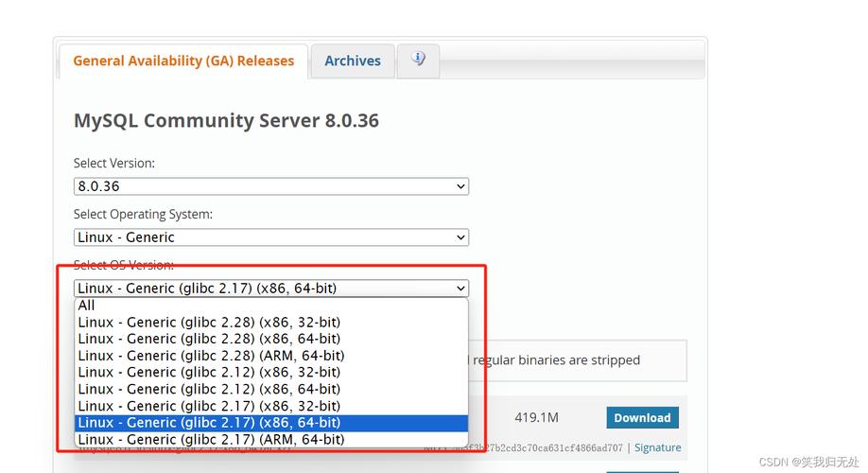Select glibc 2.28 ARM 64-bit option
The height and width of the screenshot is (473, 868).
271,356
